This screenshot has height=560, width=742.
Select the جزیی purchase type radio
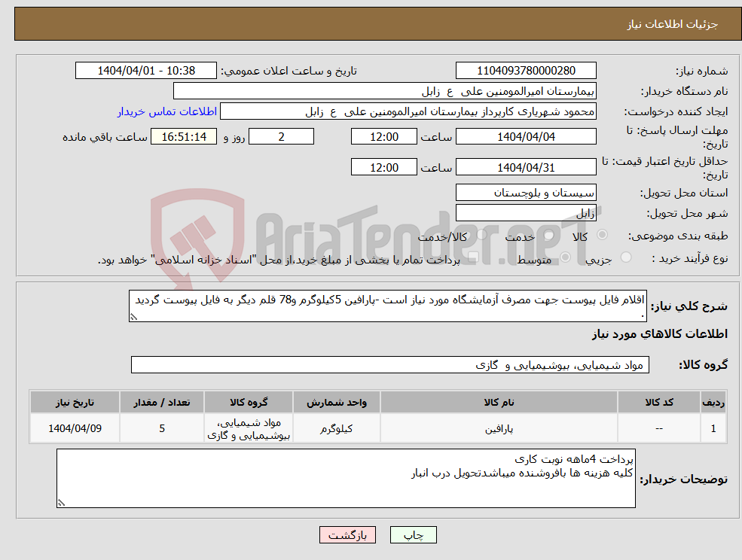[x=626, y=257]
